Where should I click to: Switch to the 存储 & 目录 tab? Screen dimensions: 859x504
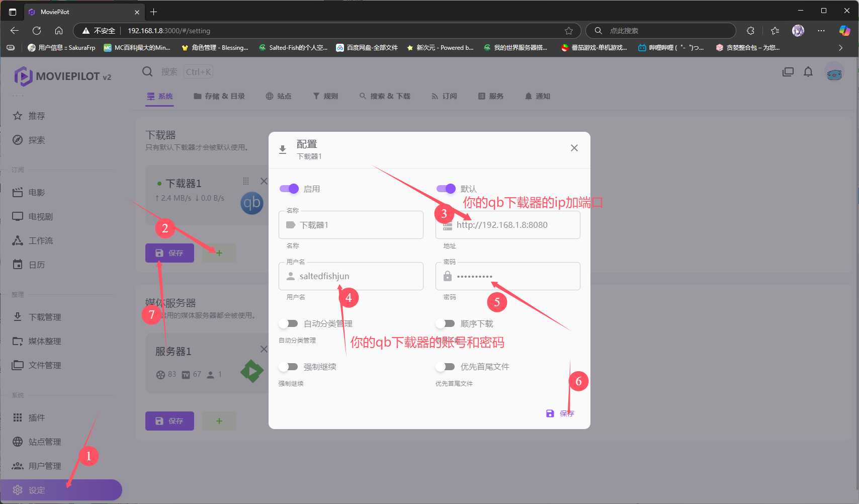(x=219, y=96)
